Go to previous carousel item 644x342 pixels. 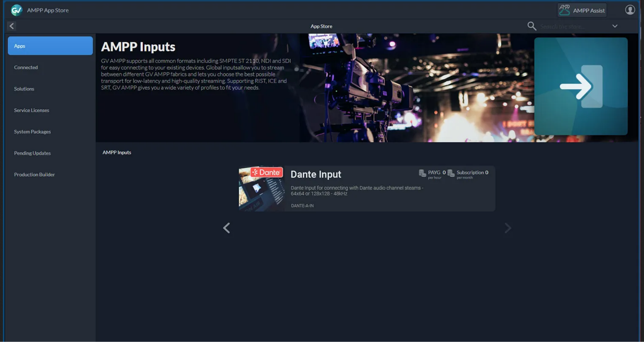226,228
